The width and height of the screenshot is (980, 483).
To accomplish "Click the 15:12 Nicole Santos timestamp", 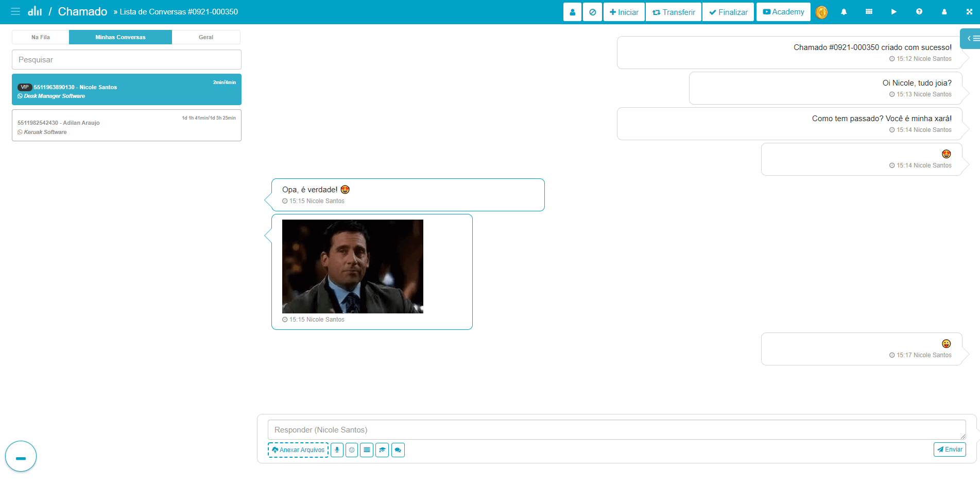I will coord(920,59).
